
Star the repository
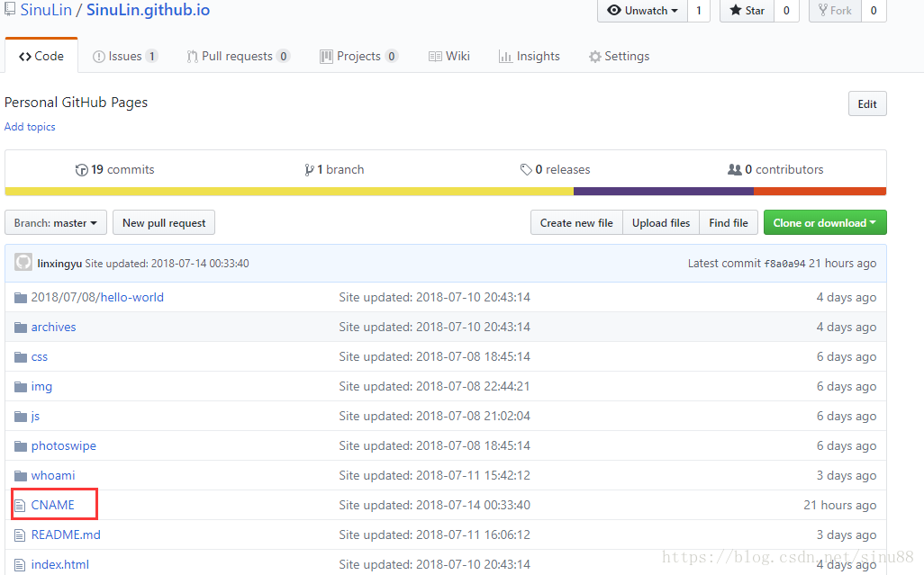click(x=747, y=11)
